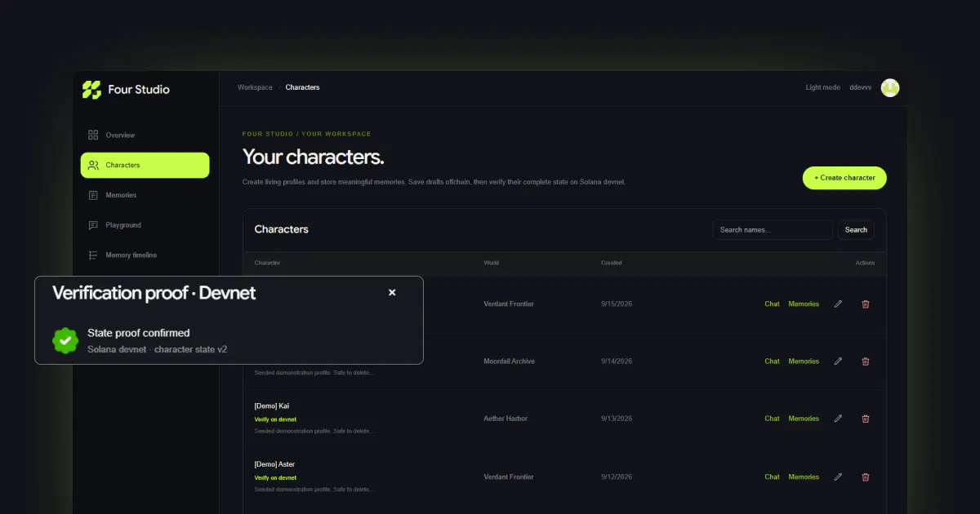Go to Memories in the sidebar
The image size is (980, 514).
point(145,195)
